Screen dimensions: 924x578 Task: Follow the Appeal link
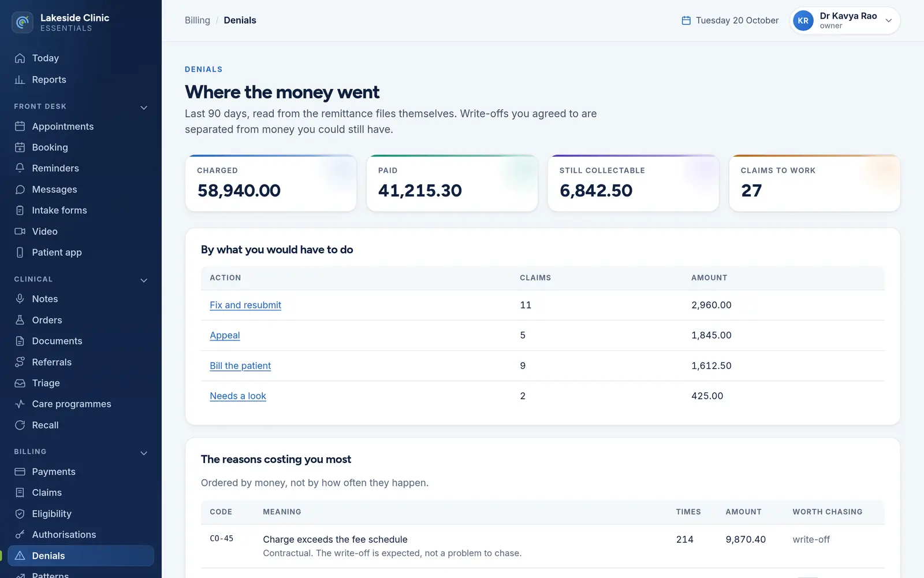click(x=225, y=335)
